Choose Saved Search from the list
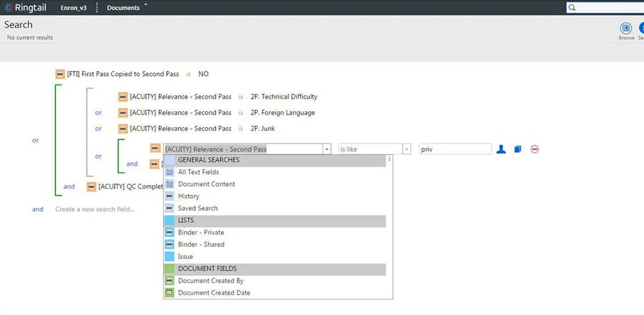This screenshot has width=644, height=315. tap(275, 208)
